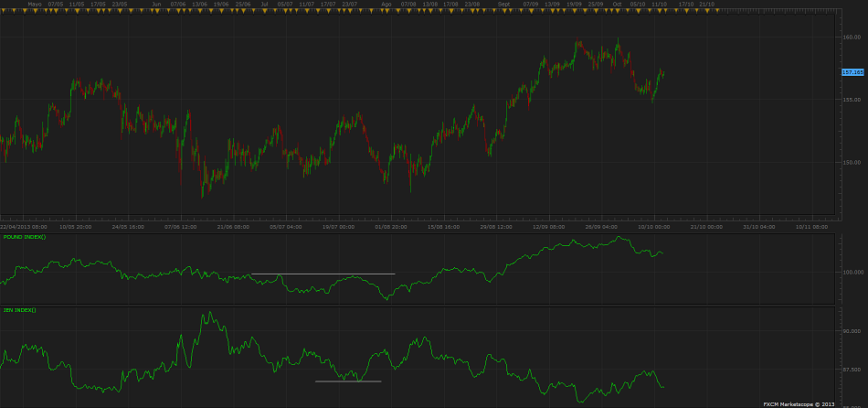The height and width of the screenshot is (408, 868).
Task: Click the 155.00 price axis label
Action: (852, 99)
